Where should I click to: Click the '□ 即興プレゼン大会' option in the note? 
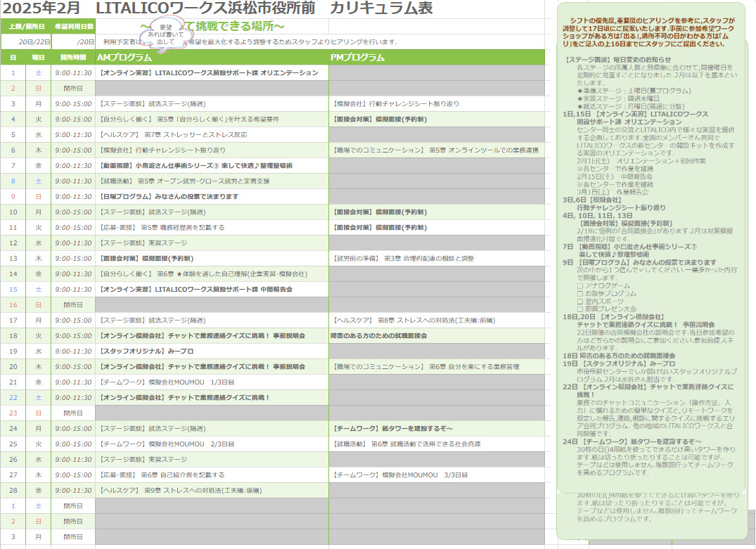point(606,309)
